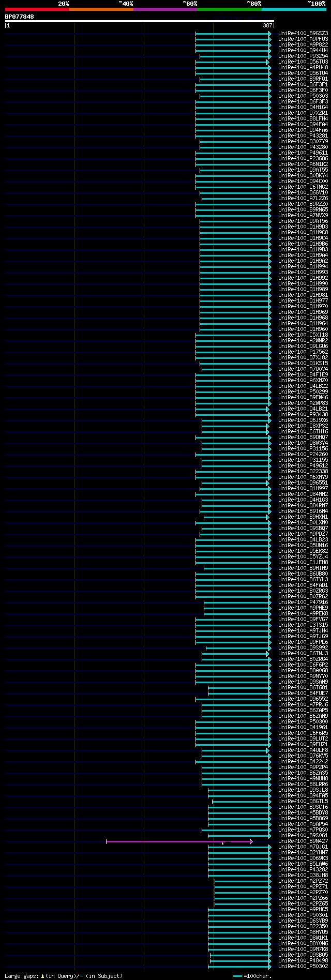Select the UniRef100_P17562 label
Screen dimensions: 331x980
303,352
